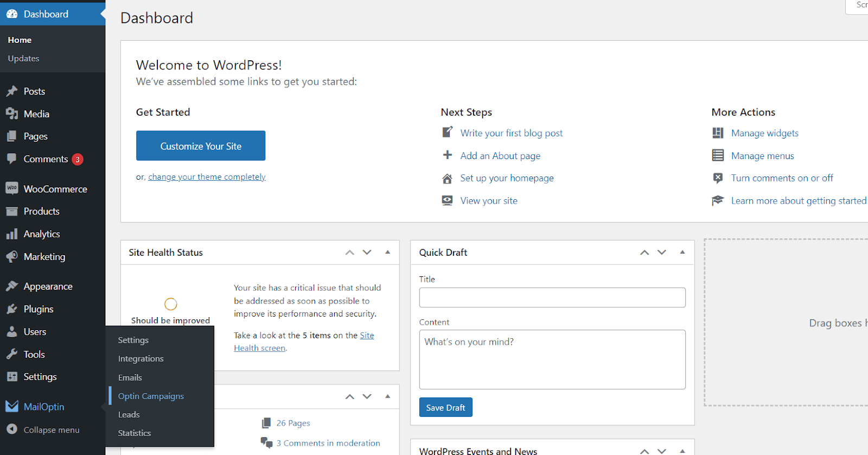Click the What's on your mind content box
The image size is (868, 455).
[552, 359]
